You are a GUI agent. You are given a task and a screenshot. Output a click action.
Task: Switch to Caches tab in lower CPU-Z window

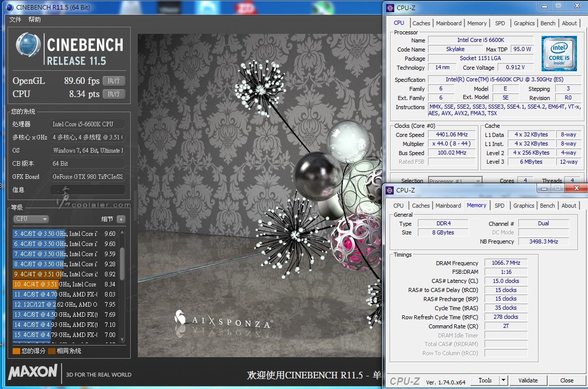[x=421, y=206]
